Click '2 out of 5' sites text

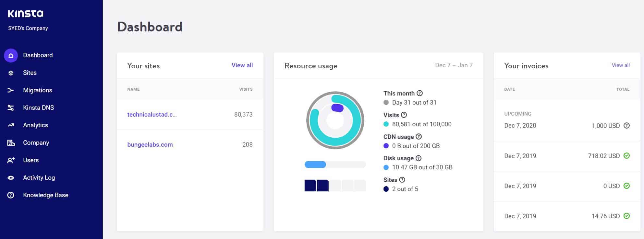[405, 189]
